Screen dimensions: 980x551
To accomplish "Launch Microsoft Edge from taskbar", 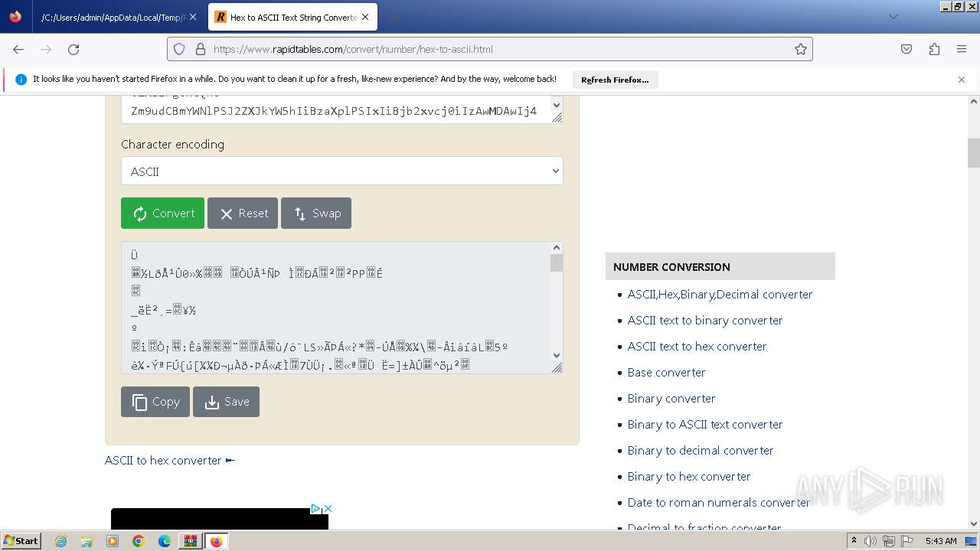I will click(x=165, y=541).
